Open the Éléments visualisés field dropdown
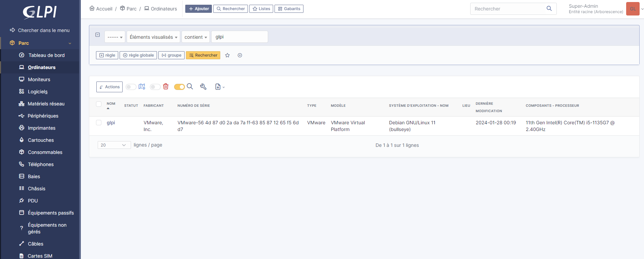This screenshot has height=259, width=644. [x=153, y=37]
